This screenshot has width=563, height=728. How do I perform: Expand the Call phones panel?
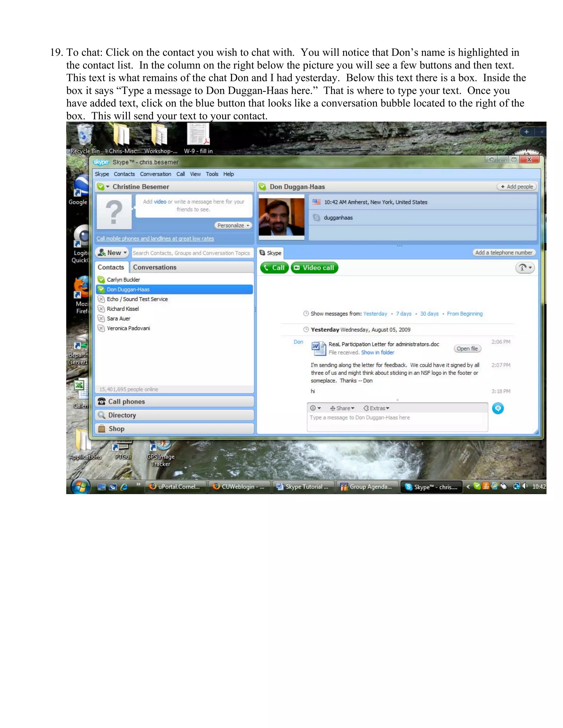[175, 401]
